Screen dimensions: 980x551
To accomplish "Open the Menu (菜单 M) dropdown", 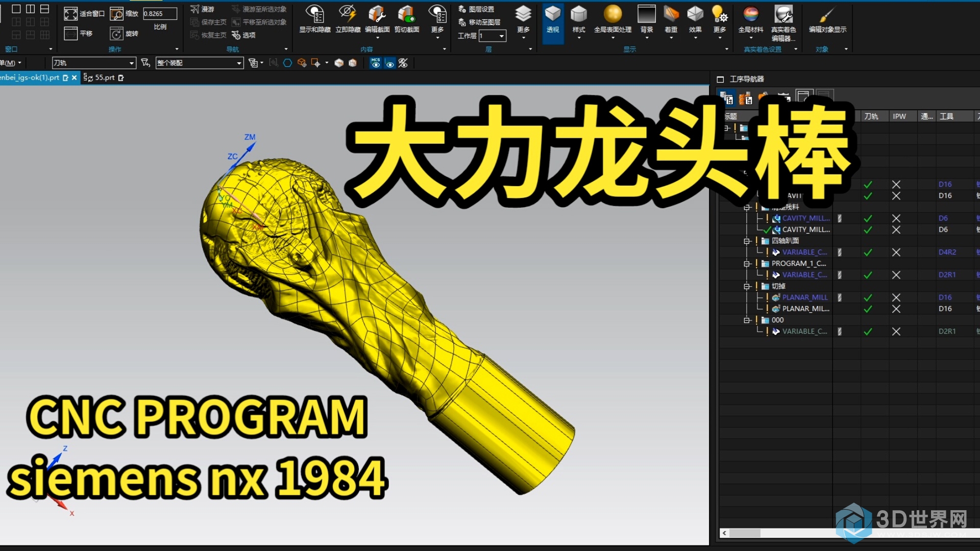I will tap(11, 63).
